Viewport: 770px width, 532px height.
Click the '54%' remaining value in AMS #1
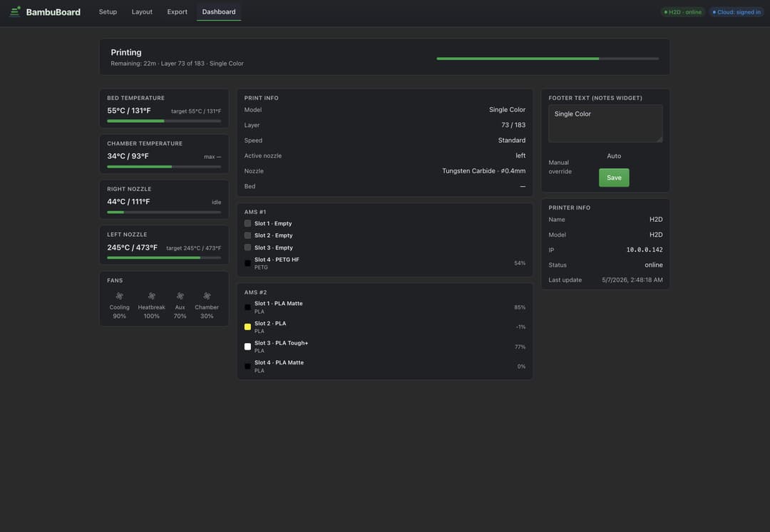[520, 263]
